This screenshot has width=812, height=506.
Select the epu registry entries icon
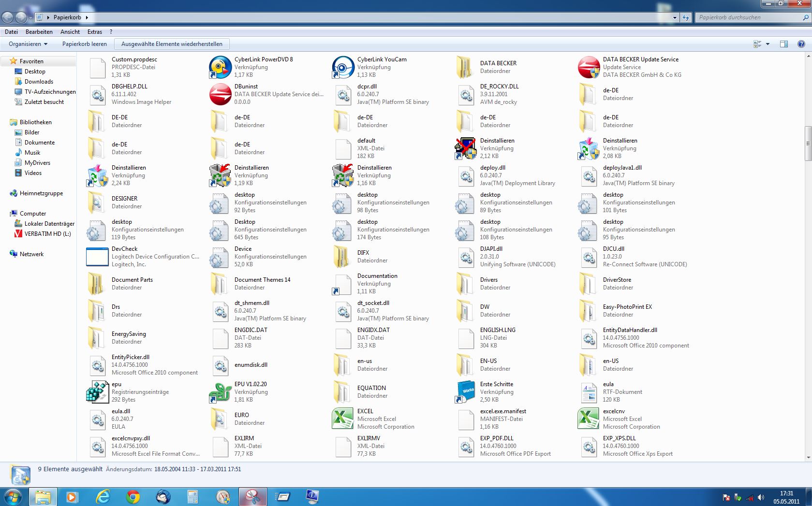pyautogui.click(x=97, y=392)
